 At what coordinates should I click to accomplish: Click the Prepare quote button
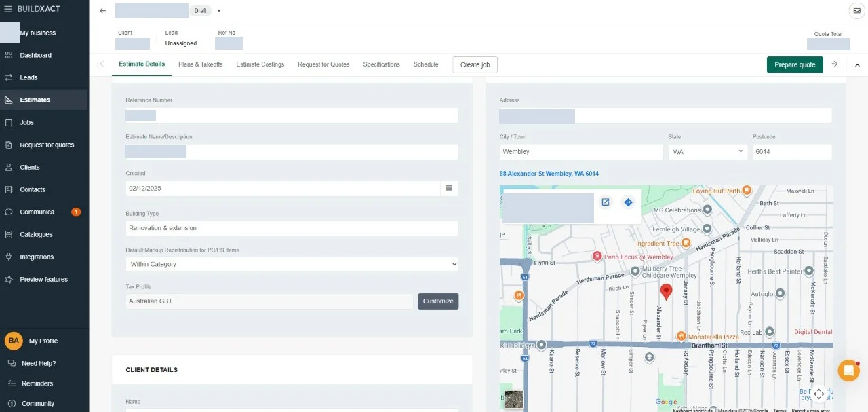click(x=795, y=64)
